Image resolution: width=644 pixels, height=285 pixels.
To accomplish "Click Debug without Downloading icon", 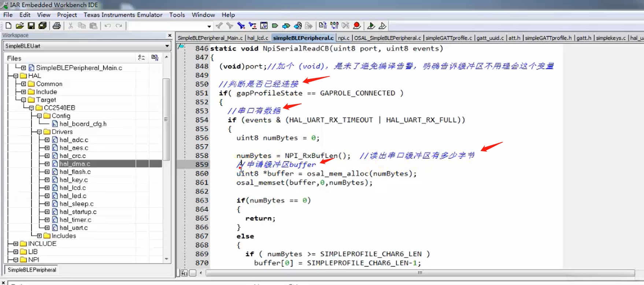I will (382, 26).
